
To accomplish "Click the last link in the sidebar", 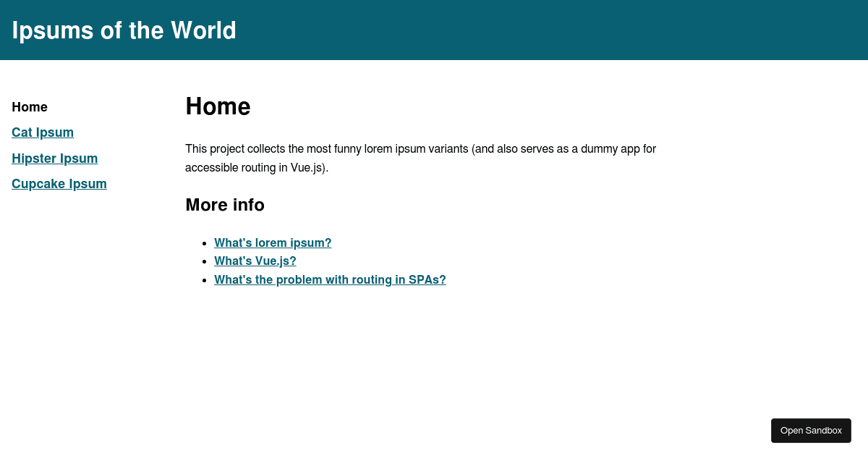I will tap(59, 184).
